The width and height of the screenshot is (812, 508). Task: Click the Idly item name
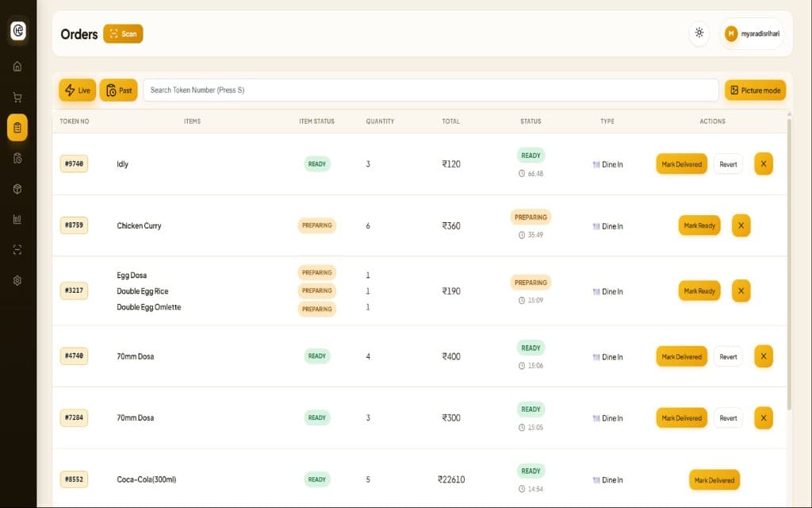click(x=122, y=164)
